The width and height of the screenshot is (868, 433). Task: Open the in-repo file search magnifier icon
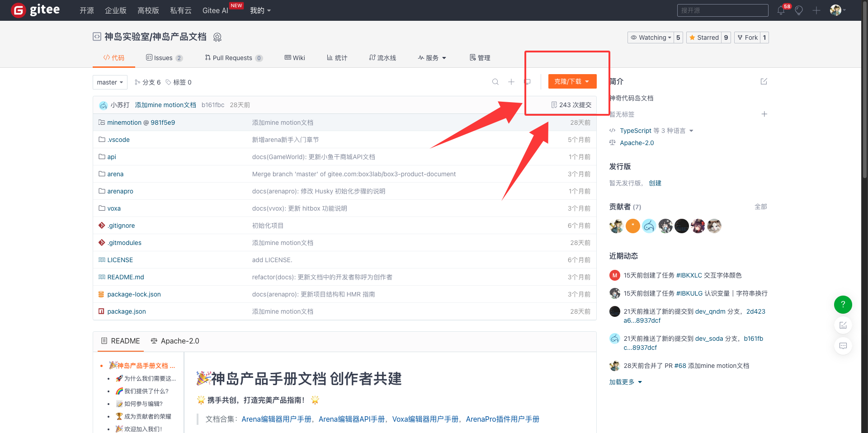495,82
